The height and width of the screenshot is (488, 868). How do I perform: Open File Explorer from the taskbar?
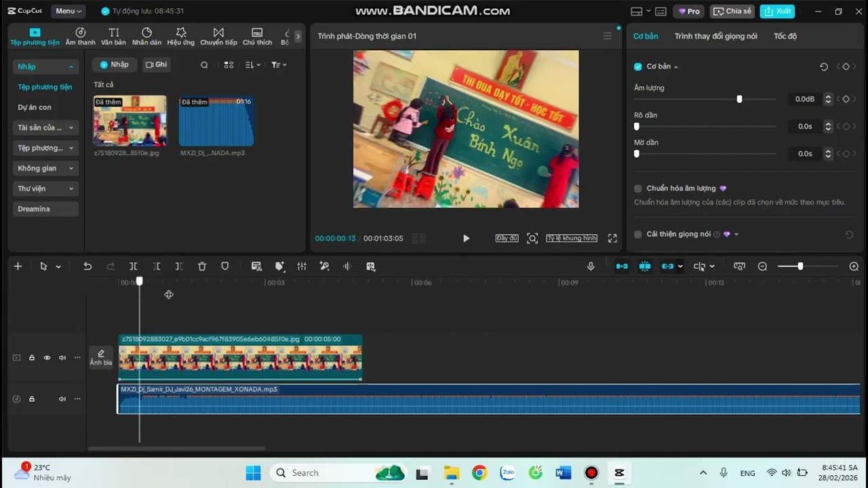tap(452, 473)
